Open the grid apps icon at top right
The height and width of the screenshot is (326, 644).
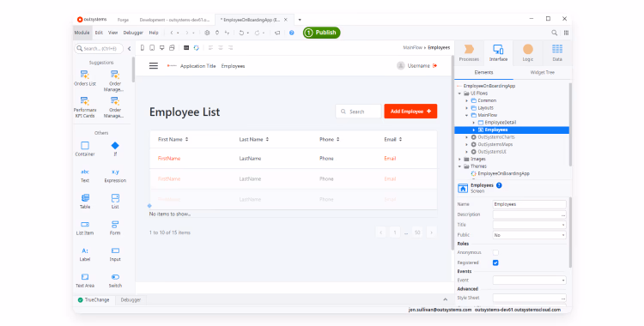click(x=567, y=33)
